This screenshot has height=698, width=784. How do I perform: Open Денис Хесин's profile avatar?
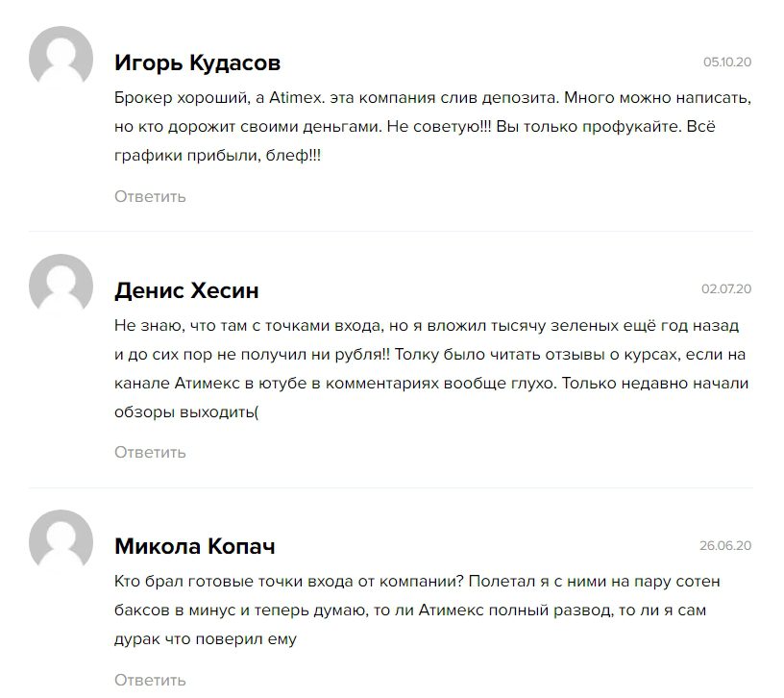(61, 286)
